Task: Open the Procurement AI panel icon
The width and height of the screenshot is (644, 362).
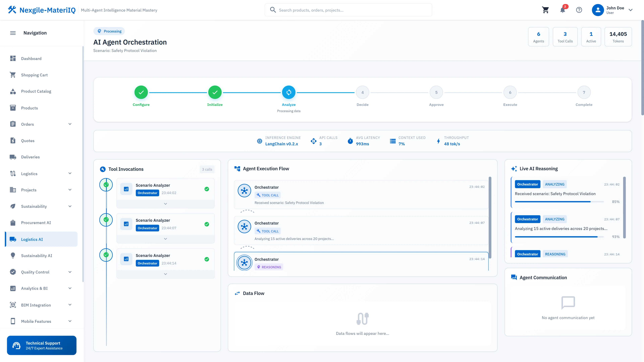Action: tap(13, 223)
